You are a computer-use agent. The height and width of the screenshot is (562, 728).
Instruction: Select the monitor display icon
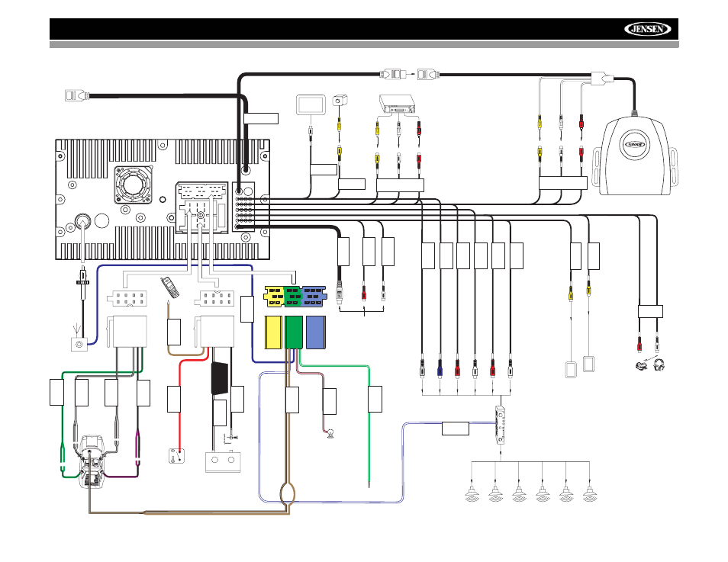[311, 105]
